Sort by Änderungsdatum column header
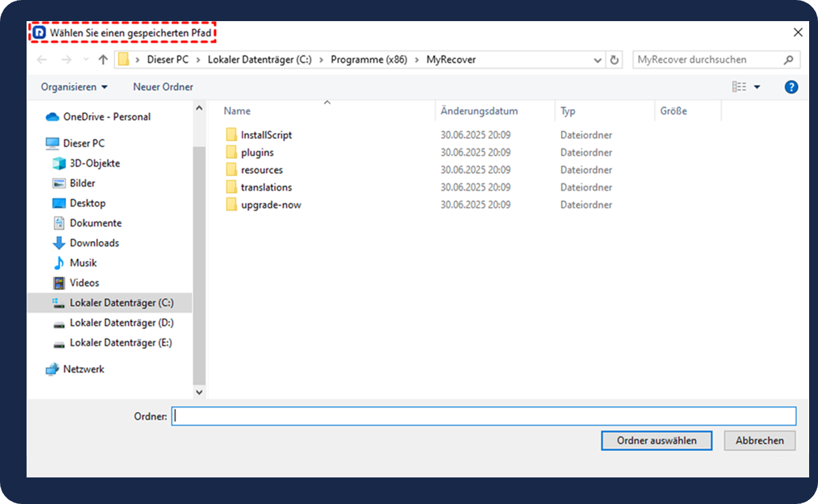Viewport: 818px width, 504px height. click(x=479, y=111)
